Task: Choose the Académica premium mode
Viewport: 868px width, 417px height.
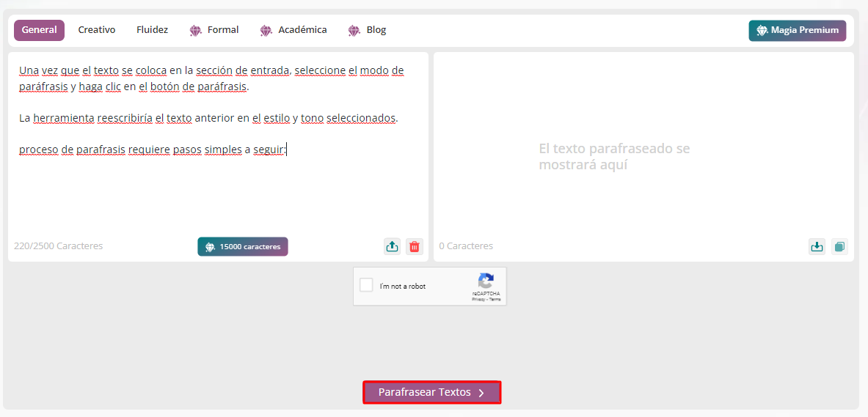Action: [294, 31]
